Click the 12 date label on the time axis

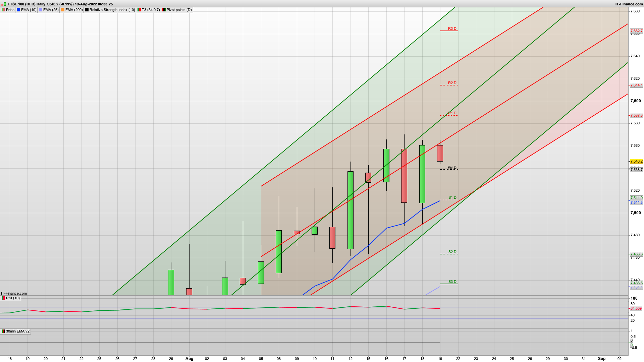351,358
